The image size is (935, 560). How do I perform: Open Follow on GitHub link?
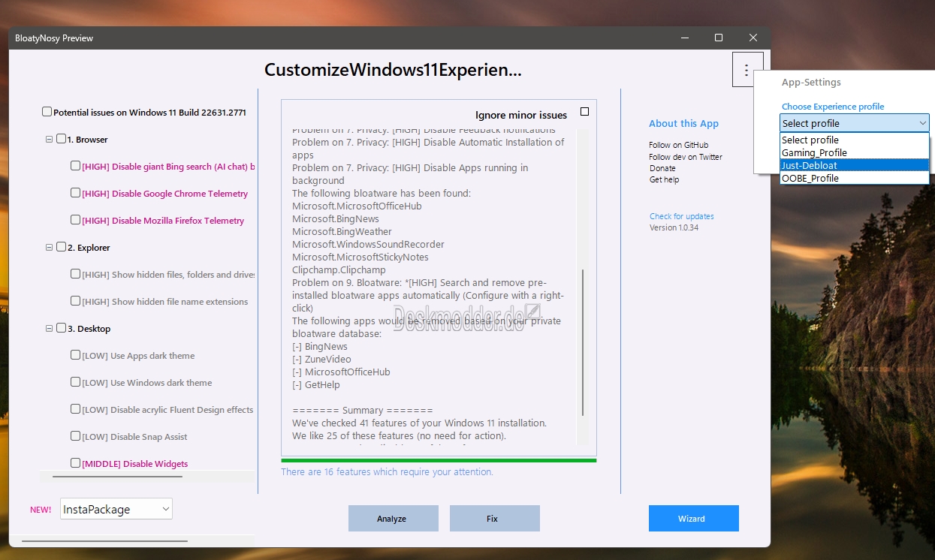point(679,145)
